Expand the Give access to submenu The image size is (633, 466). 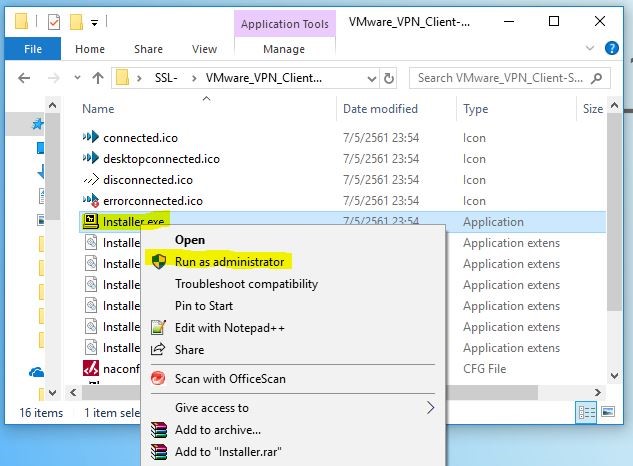(293, 408)
